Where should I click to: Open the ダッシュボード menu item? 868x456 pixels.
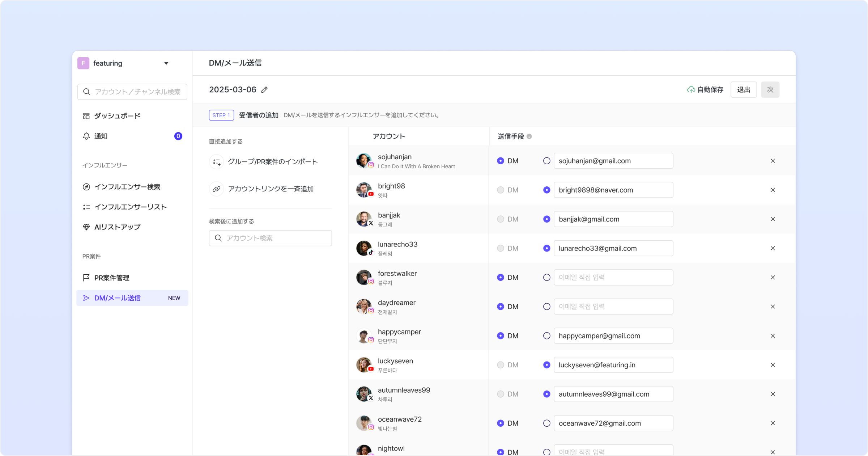[117, 116]
